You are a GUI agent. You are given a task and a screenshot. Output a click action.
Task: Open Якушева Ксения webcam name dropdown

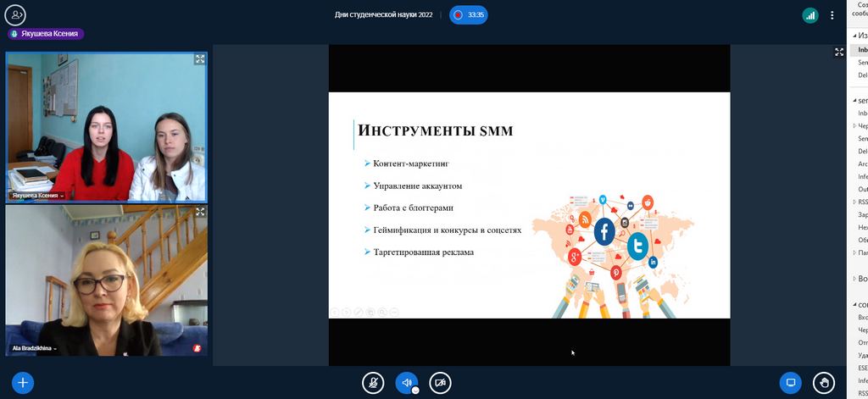[36, 196]
